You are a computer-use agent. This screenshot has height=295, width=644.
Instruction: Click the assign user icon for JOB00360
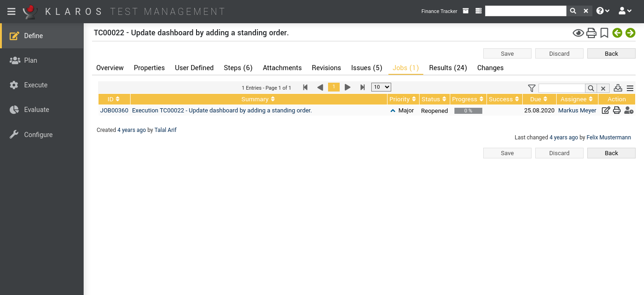coord(629,111)
